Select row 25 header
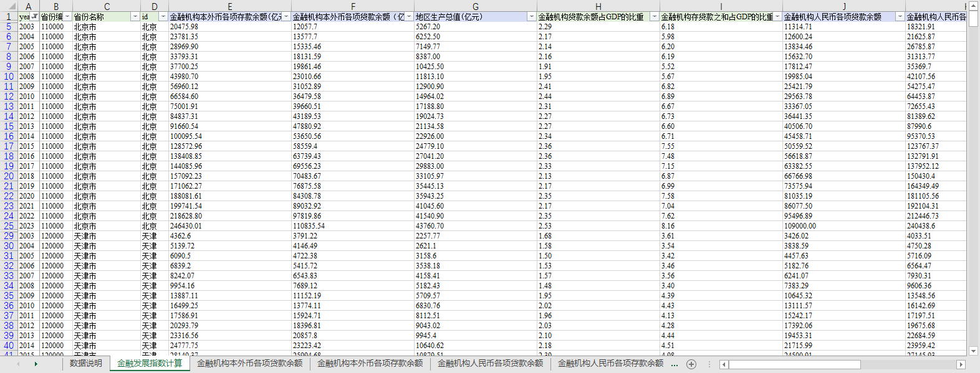The image size is (980, 373). [x=9, y=226]
